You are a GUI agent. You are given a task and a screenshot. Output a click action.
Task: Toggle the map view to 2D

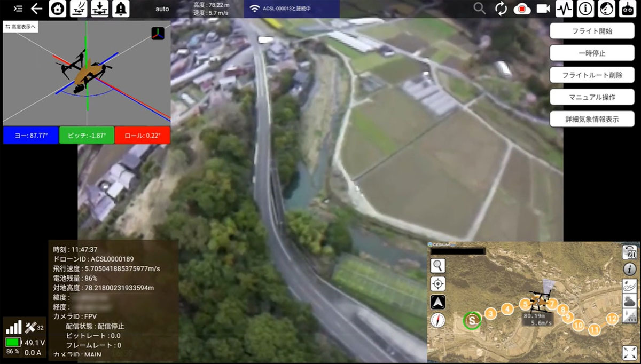point(630,252)
